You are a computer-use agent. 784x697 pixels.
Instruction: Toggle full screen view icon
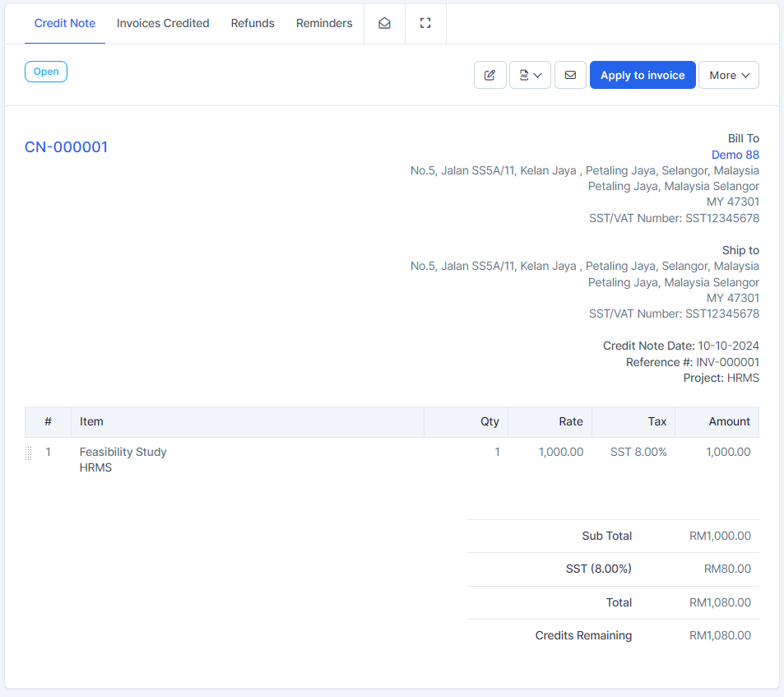(425, 23)
